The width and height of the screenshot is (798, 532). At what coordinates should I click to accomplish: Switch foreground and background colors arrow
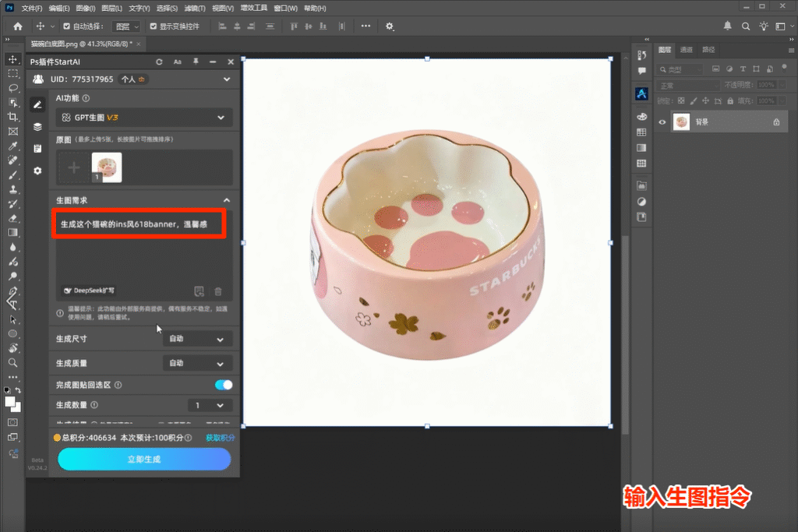tap(19, 390)
